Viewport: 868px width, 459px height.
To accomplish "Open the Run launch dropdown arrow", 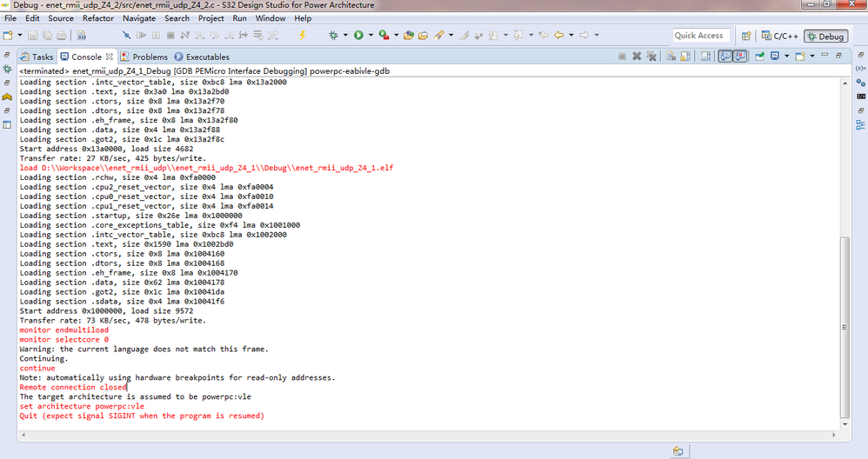I will point(371,36).
